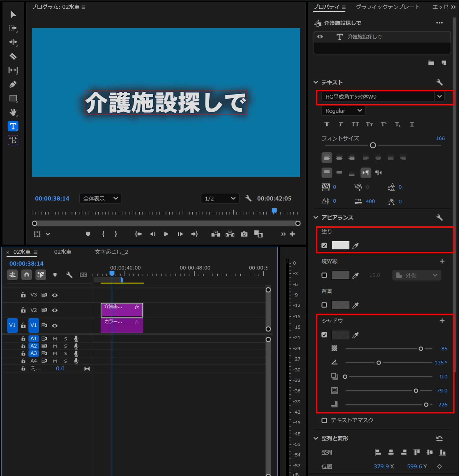Switch to the グラフィックテンプレート tab
459x476 pixels.
point(387,7)
